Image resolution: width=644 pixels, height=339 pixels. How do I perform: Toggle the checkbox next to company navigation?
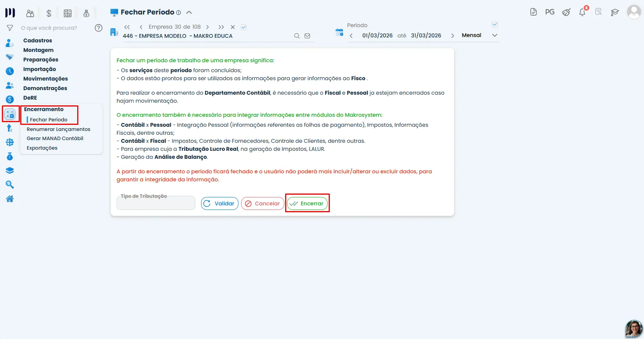click(x=244, y=27)
